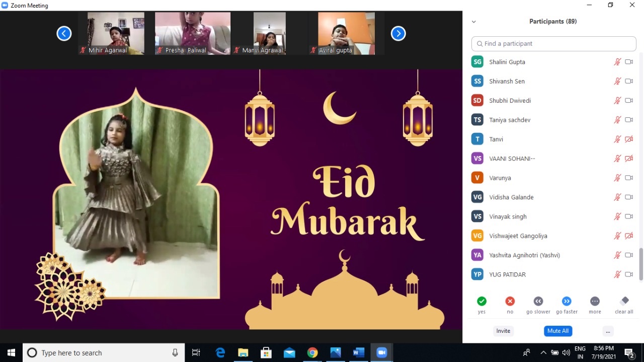Viewport: 644px width, 362px height.
Task: Click the 'Type here to search' taskbar box
Action: (x=103, y=352)
